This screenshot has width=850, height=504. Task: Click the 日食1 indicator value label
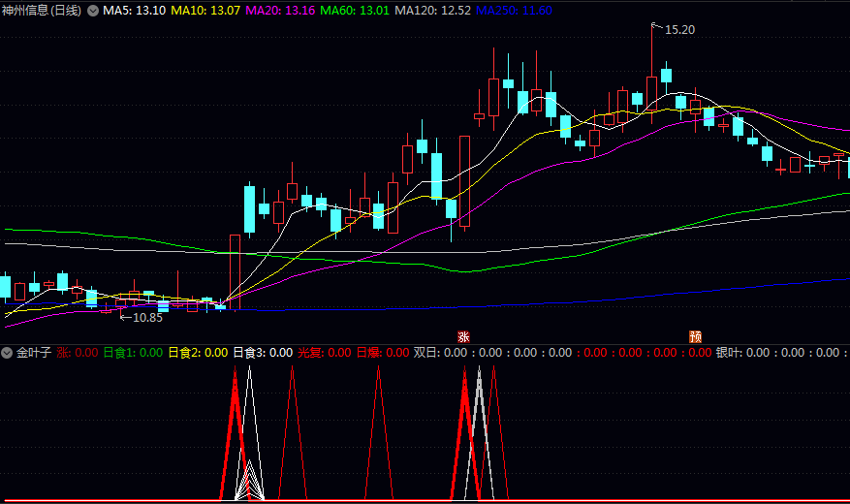(133, 353)
